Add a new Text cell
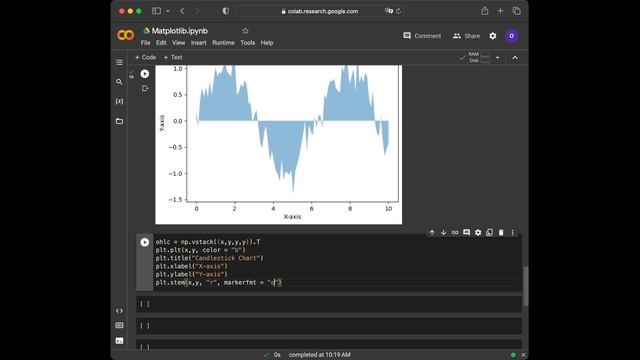This screenshot has width=640, height=360. click(x=173, y=58)
